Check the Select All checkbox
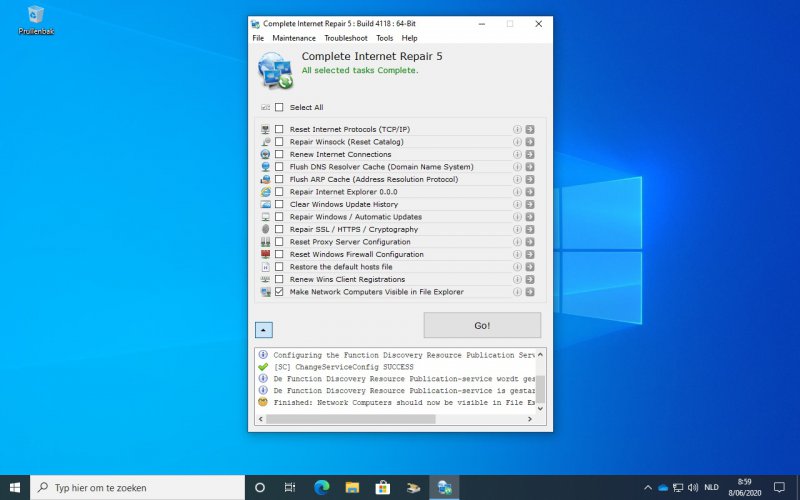 (279, 107)
